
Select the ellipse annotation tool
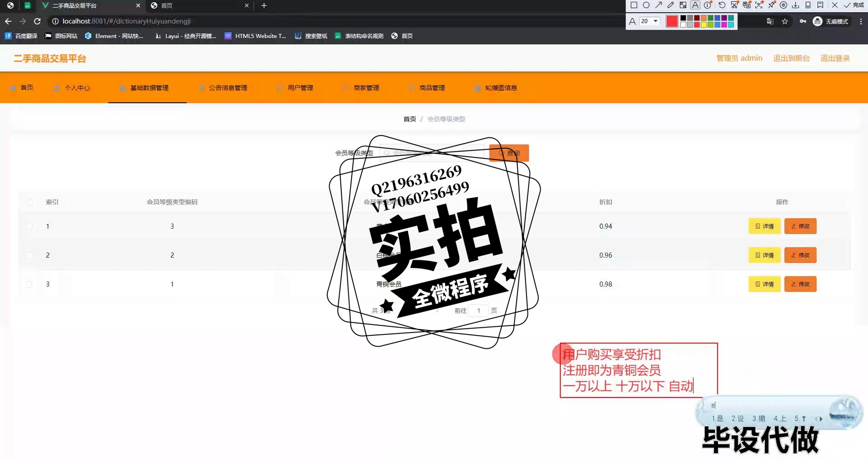[x=646, y=5]
